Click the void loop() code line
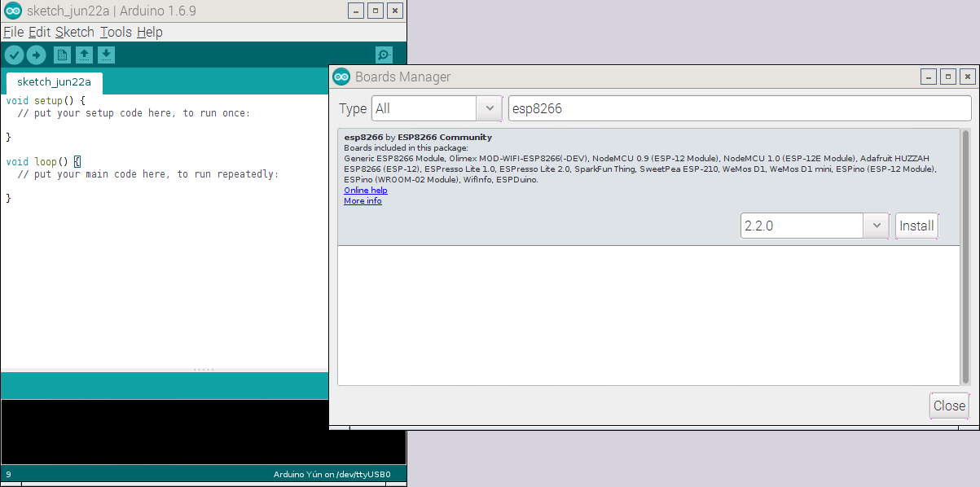This screenshot has height=487, width=980. click(x=43, y=161)
